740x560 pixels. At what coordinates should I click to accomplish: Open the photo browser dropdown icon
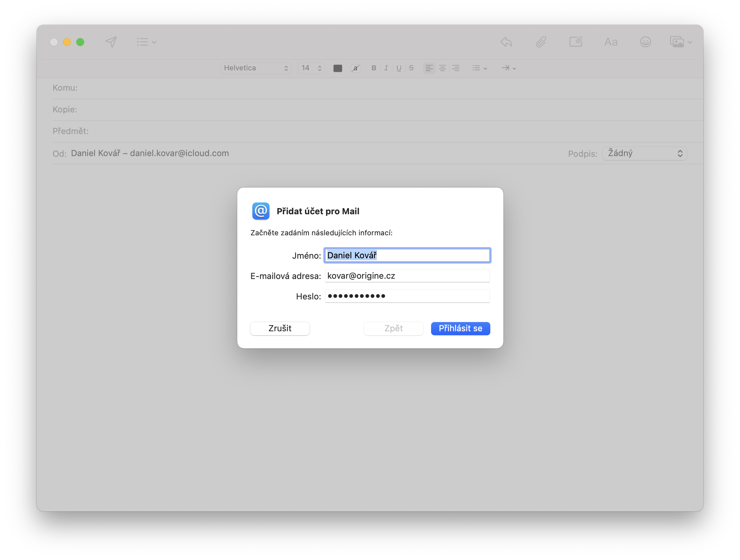coord(681,42)
